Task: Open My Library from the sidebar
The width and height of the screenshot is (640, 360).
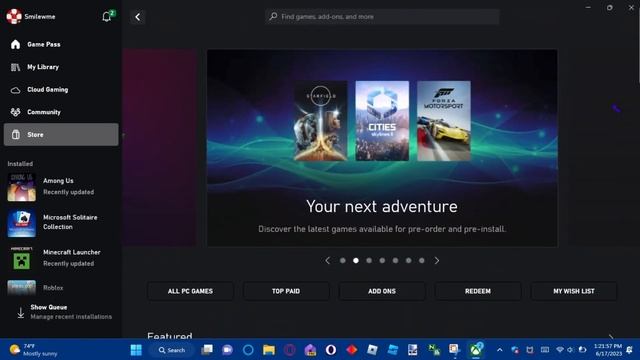Action: point(61,67)
